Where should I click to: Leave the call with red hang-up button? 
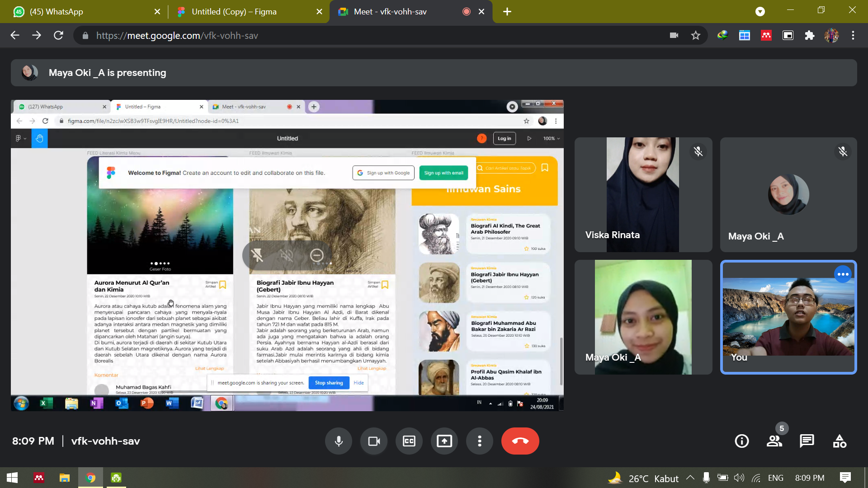coord(520,441)
